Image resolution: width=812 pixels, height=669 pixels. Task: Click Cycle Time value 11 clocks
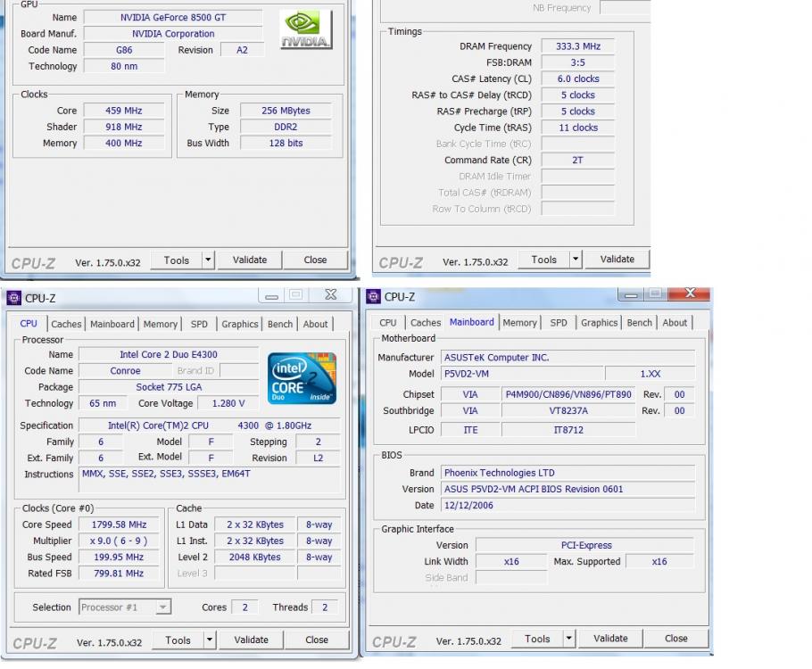[578, 128]
